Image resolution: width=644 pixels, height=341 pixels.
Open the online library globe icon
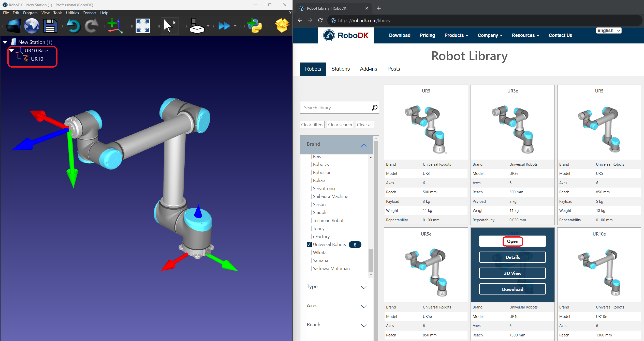point(32,26)
